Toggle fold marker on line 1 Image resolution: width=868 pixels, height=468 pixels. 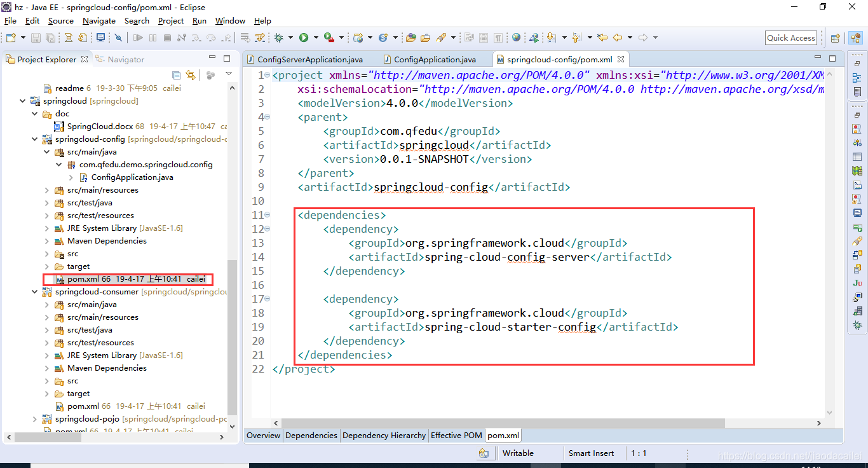(267, 75)
